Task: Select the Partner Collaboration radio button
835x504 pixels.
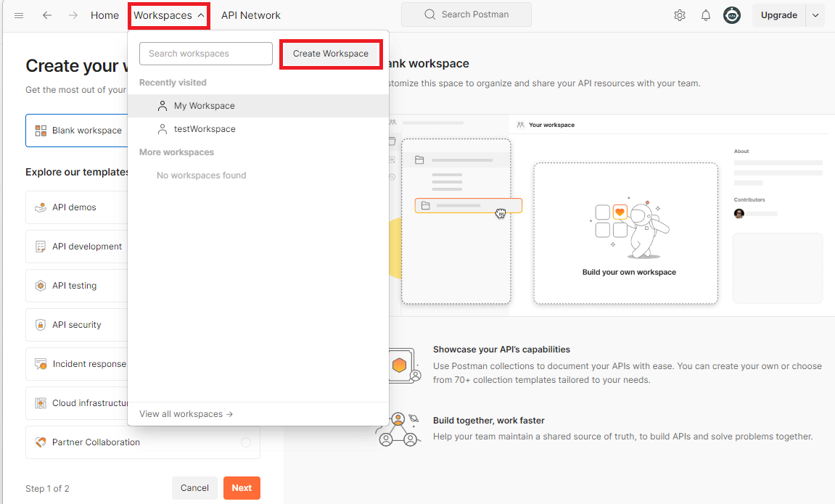Action: [245, 442]
